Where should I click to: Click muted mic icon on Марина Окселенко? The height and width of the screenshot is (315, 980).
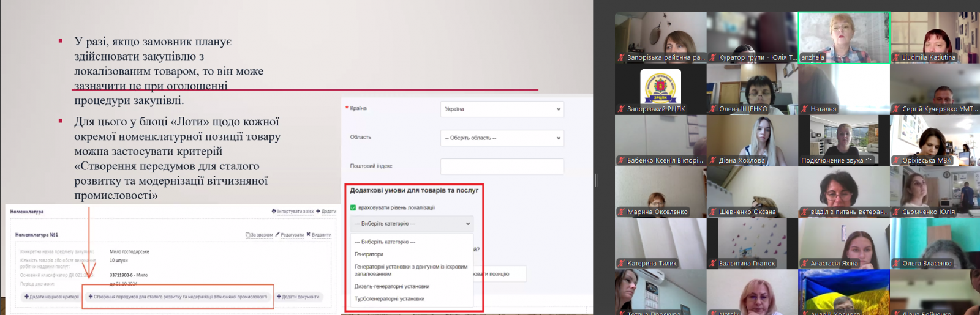[x=621, y=212]
